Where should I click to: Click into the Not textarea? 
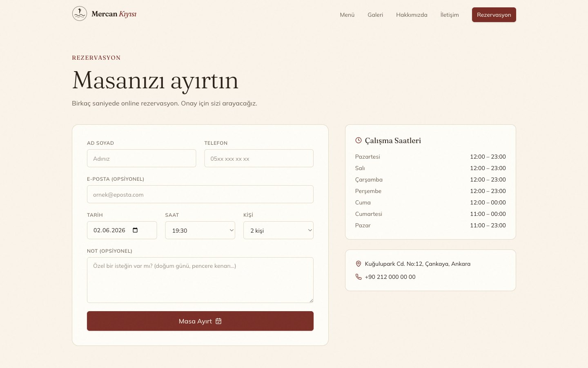[x=200, y=280]
